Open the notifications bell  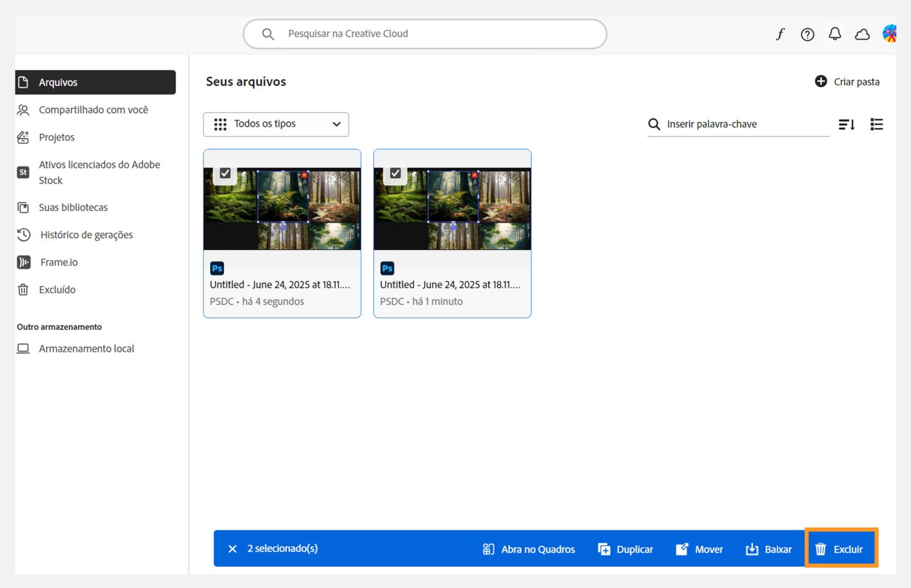pos(835,34)
